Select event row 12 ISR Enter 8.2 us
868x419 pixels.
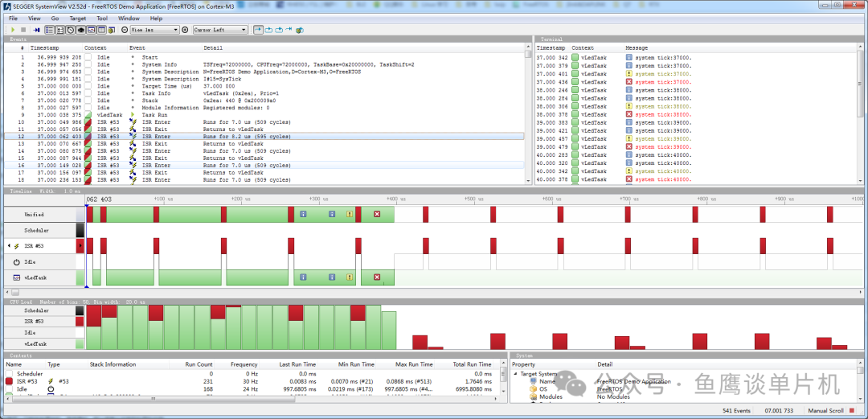point(264,137)
